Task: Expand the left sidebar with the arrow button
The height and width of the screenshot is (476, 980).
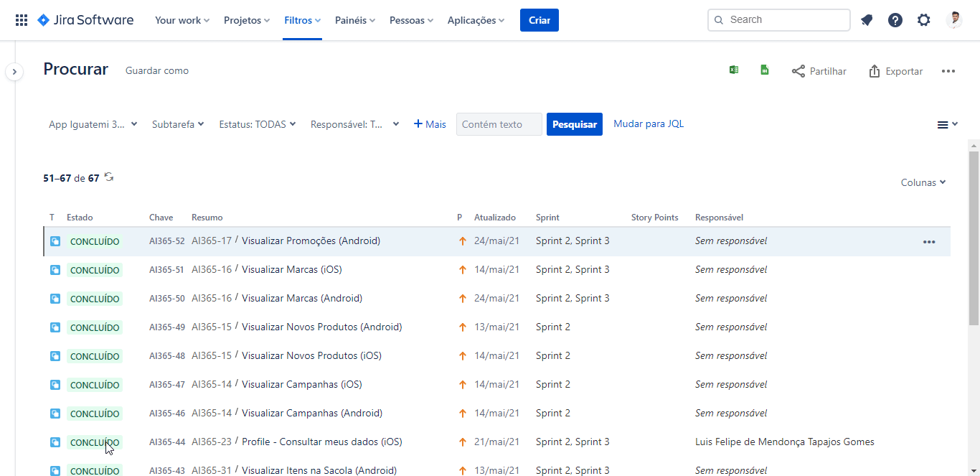Action: pyautogui.click(x=14, y=72)
